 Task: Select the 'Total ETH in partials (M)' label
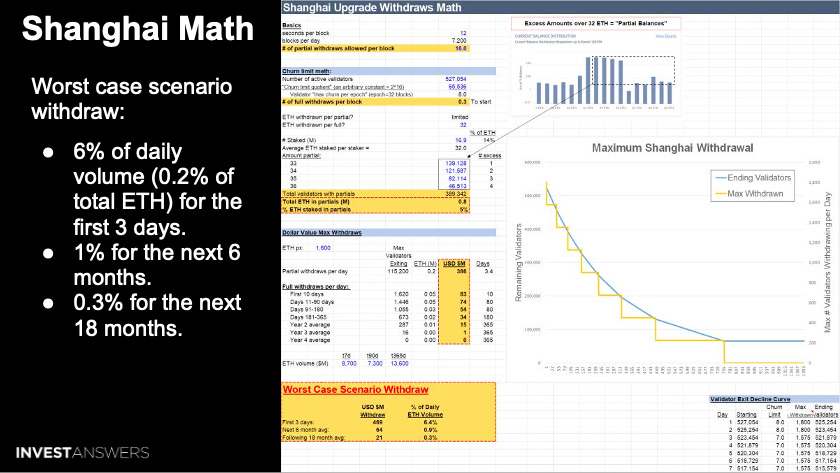point(316,202)
